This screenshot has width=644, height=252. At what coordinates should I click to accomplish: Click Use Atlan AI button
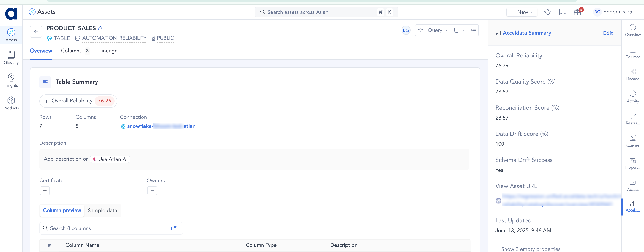[x=110, y=159]
